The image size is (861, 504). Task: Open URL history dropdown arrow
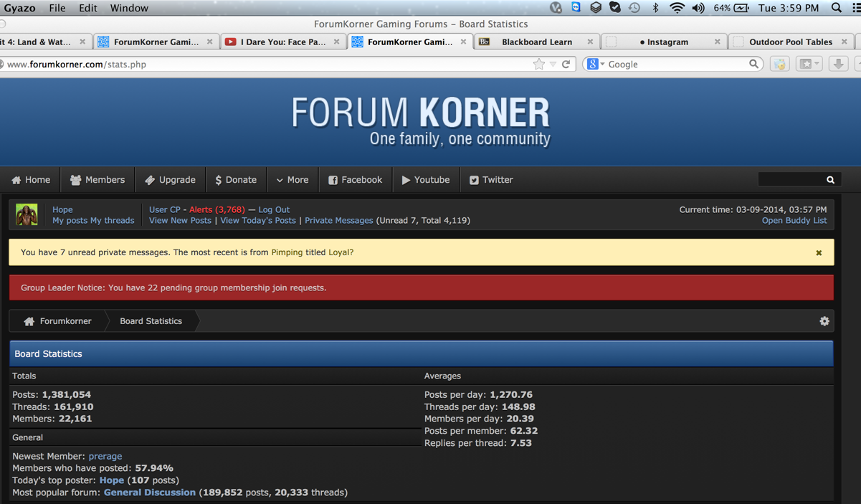553,65
